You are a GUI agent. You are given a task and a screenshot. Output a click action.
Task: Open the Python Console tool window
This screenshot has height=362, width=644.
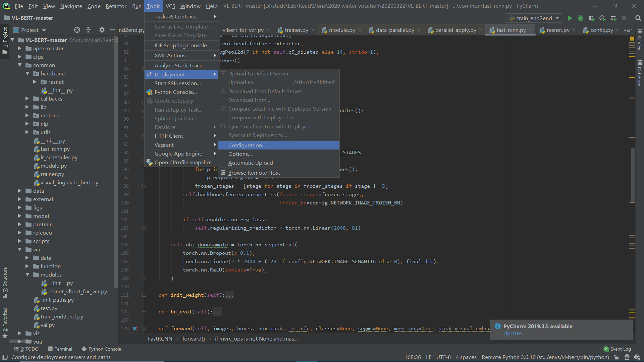(x=101, y=349)
